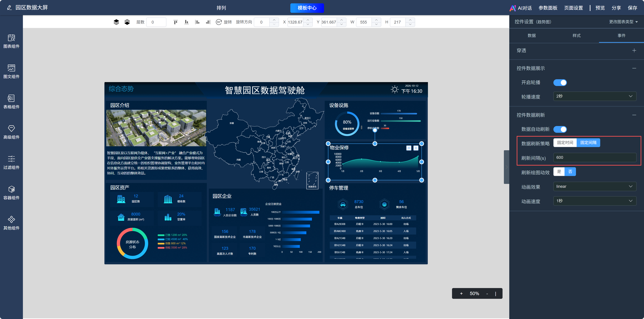Align selected widget to left
This screenshot has width=644, height=319.
(x=197, y=22)
